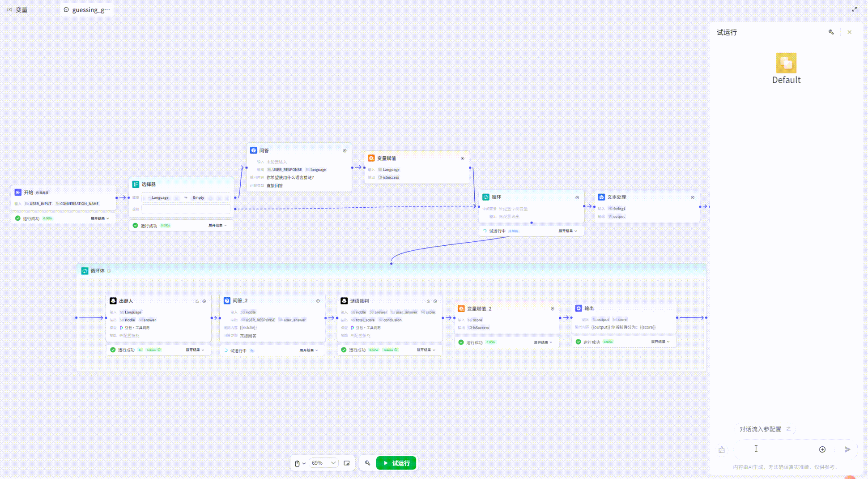The image size is (868, 479).
Task: Click the clear-chat broom icon
Action: [722, 450]
